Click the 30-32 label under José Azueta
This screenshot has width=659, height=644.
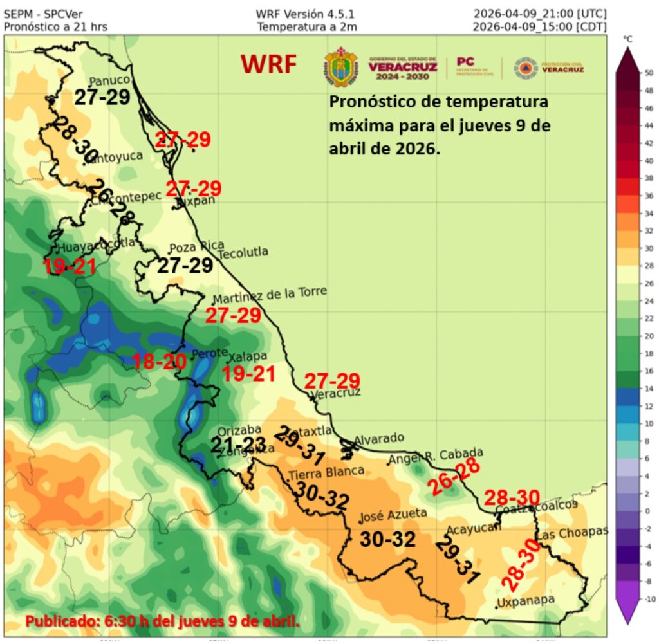click(386, 539)
